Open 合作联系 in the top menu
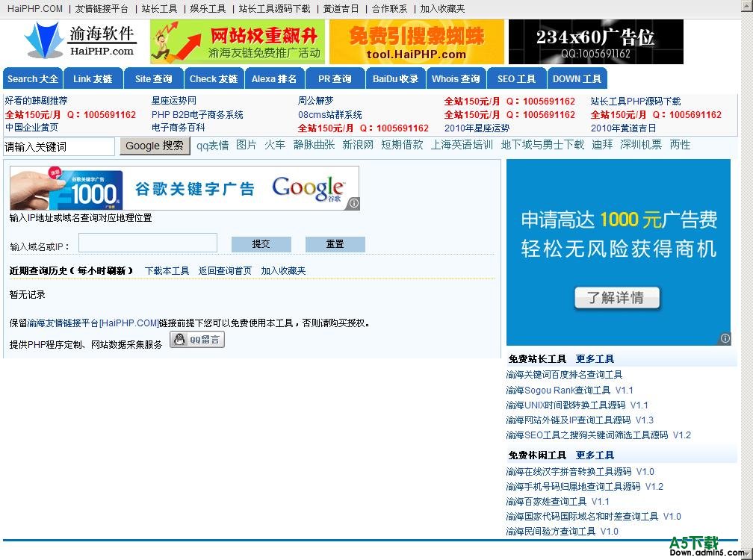Viewport: 753px width, 560px height. click(x=389, y=9)
